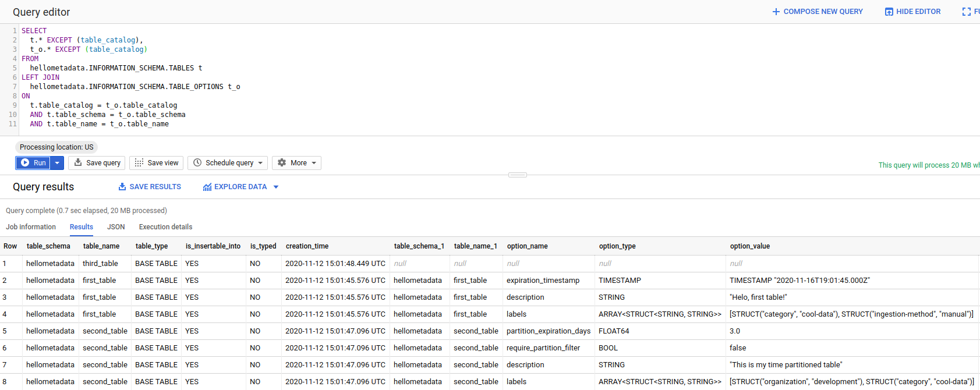Click the table_schema_1 column header
The image size is (980, 390).
pyautogui.click(x=419, y=246)
